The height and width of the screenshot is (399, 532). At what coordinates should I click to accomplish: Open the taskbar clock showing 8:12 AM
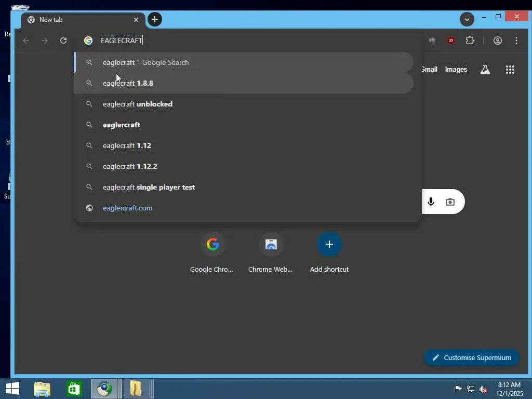[x=509, y=389]
